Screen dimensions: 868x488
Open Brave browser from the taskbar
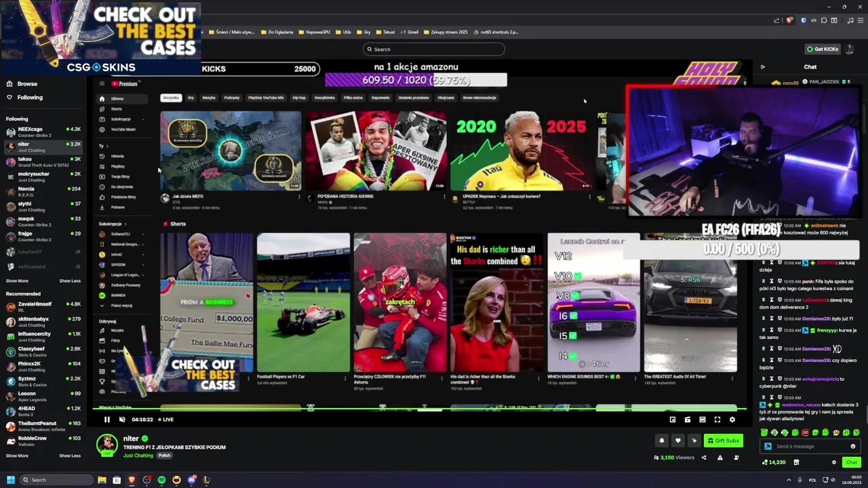coord(132,480)
